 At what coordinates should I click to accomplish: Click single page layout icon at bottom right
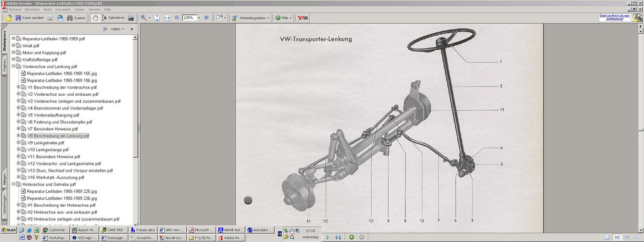(608, 237)
